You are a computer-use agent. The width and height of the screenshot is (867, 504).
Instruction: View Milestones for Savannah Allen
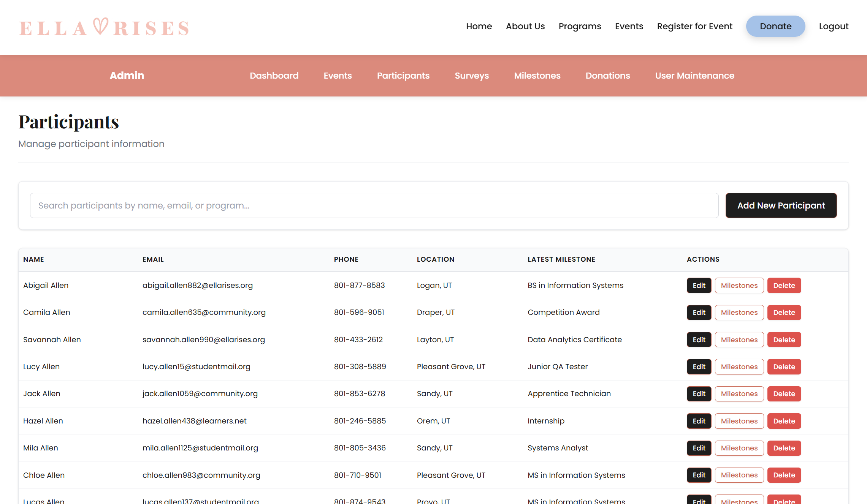739,339
